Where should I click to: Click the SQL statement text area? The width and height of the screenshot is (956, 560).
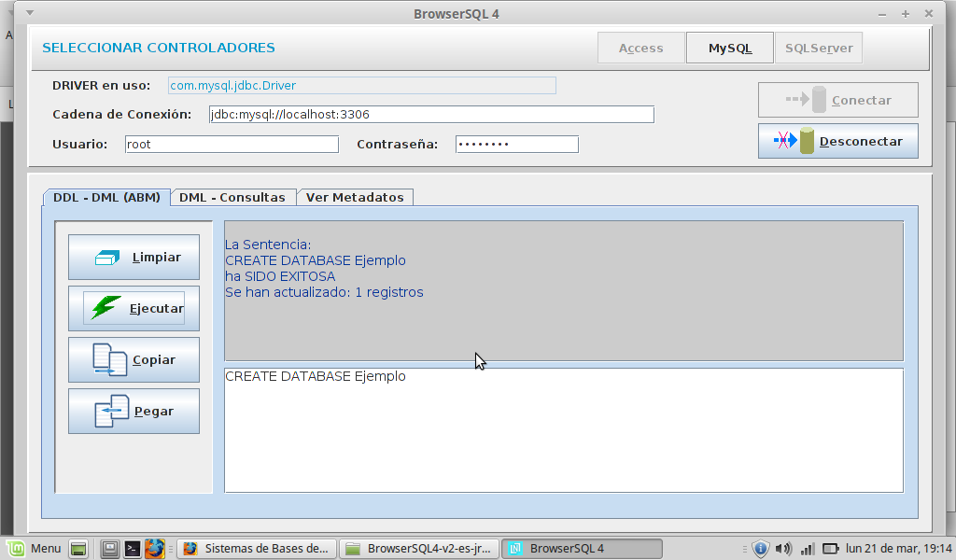(x=563, y=430)
